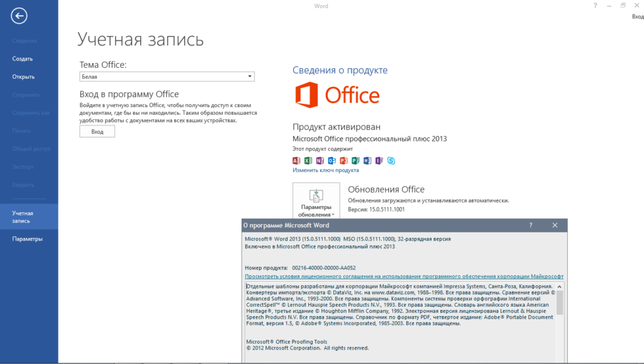Click the Вход sign-in button
Image resolution: width=644 pixels, height=364 pixels.
97,132
